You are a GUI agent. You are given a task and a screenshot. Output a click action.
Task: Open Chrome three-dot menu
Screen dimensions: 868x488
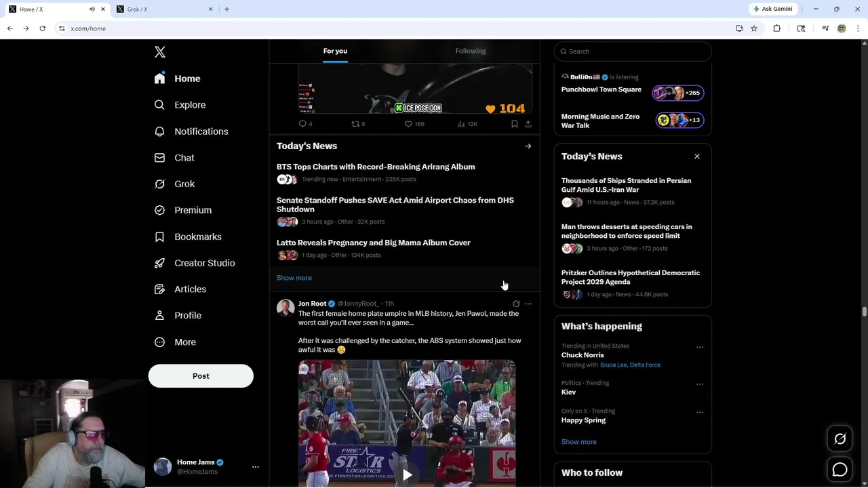coord(859,28)
